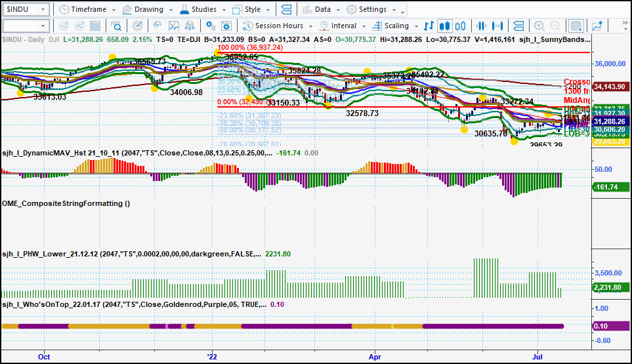This screenshot has width=632, height=364.
Task: Click the Studies flask icon
Action: (x=184, y=9)
